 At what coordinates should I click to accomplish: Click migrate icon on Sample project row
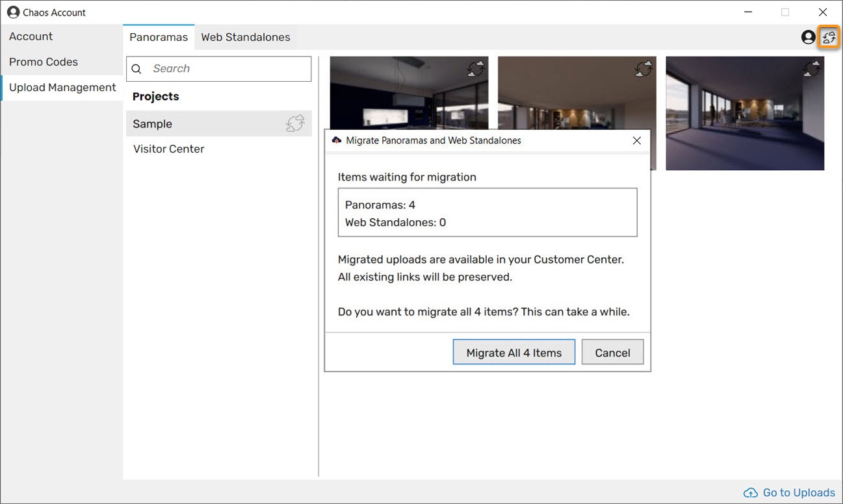click(295, 123)
